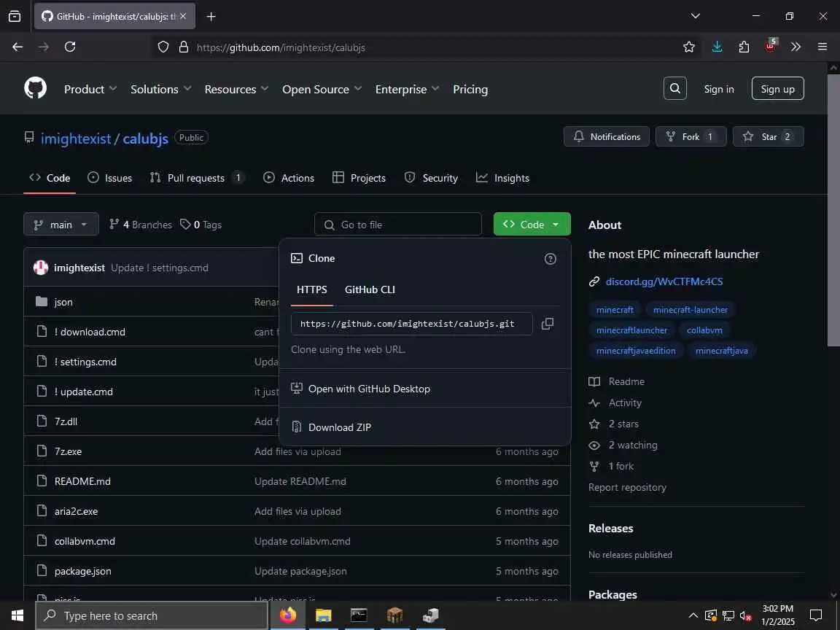Open 0 Tags link
Viewport: 840px width, 630px height.
[201, 225]
